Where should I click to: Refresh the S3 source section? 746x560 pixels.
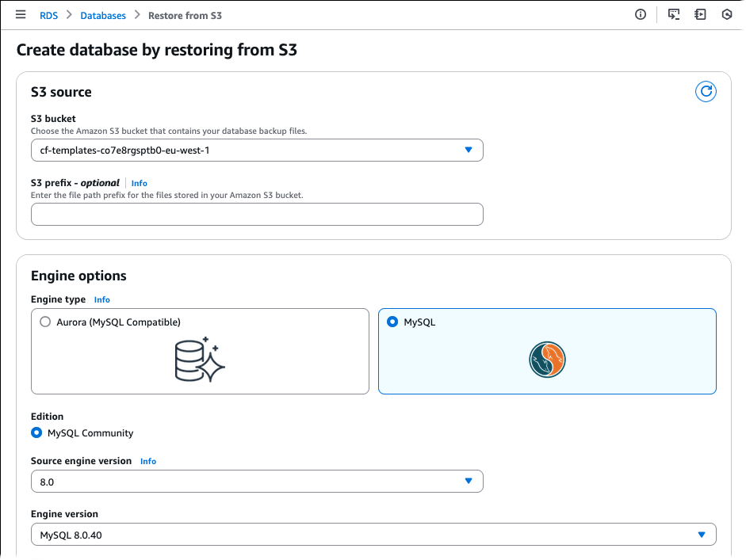click(x=706, y=92)
